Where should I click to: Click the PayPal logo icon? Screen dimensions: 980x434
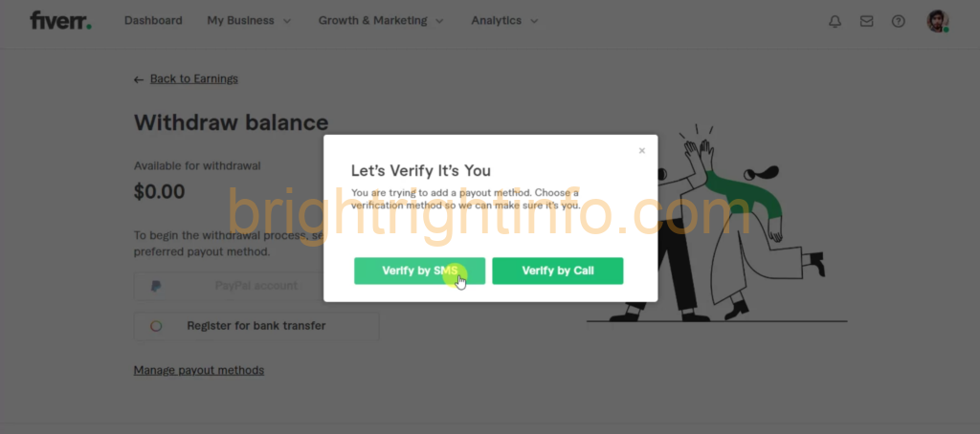click(156, 286)
